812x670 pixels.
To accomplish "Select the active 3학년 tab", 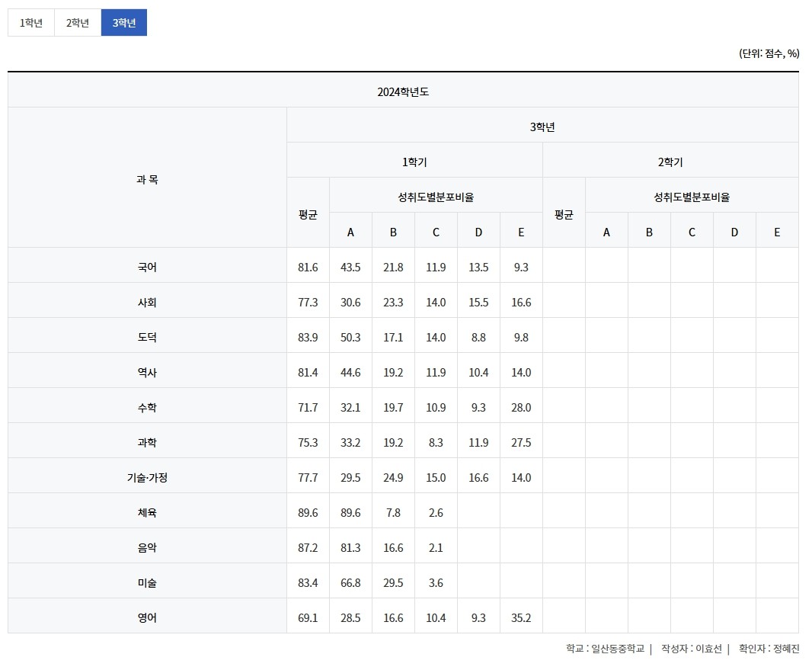I will click(124, 23).
